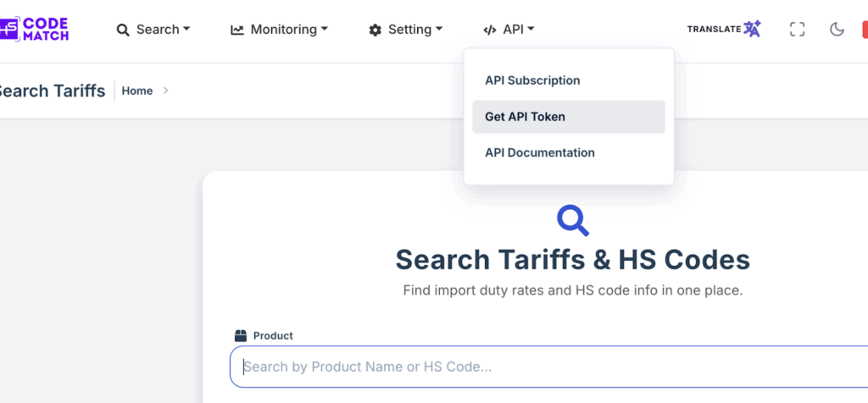Click the large blue search magnifier icon

[x=573, y=220]
